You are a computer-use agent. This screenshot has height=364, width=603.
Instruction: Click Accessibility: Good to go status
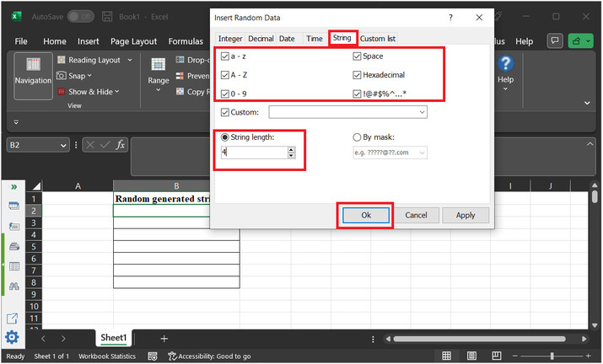[x=210, y=356]
